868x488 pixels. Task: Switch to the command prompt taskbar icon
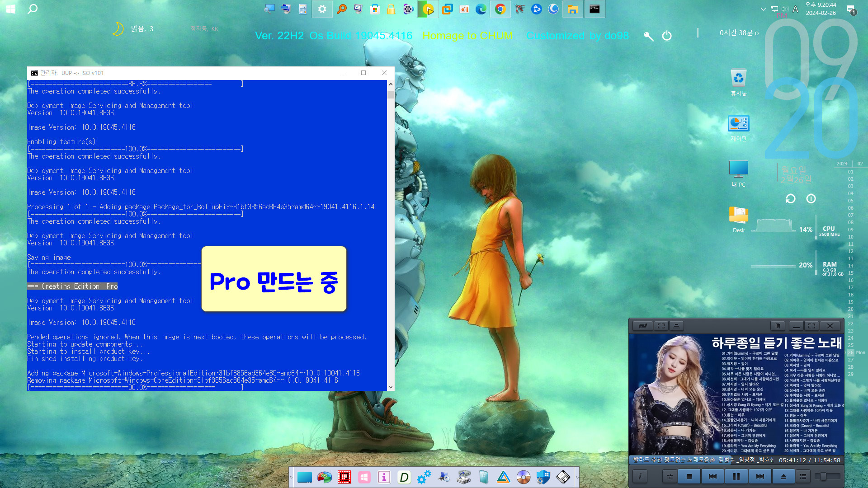pyautogui.click(x=594, y=9)
